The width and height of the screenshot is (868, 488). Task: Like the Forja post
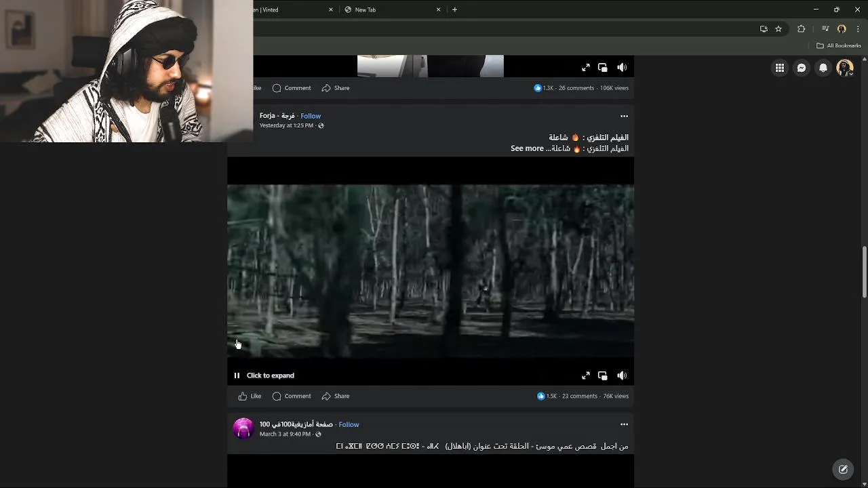coord(250,396)
